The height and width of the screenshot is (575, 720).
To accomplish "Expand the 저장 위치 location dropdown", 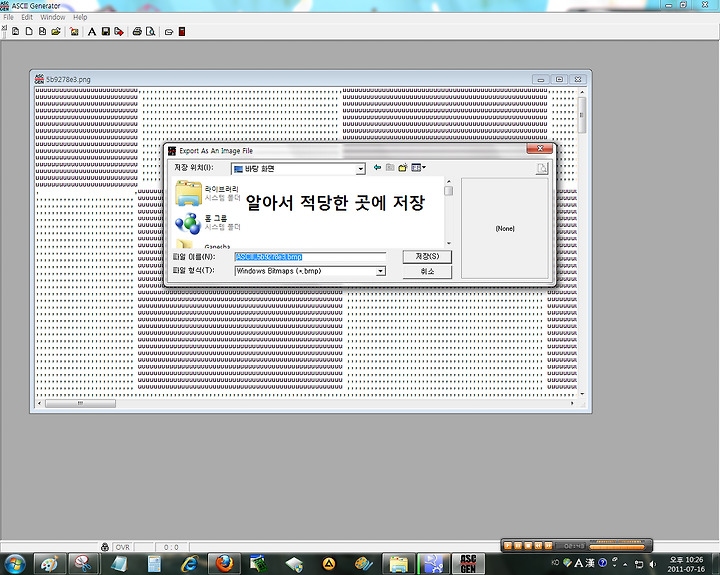I will tap(360, 169).
